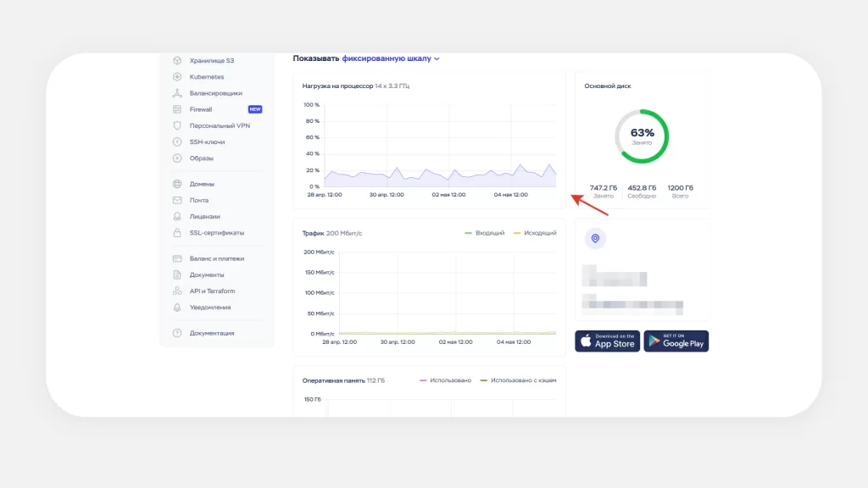This screenshot has width=868, height=488.
Task: Open the API и Terraform page
Action: pyautogui.click(x=212, y=291)
